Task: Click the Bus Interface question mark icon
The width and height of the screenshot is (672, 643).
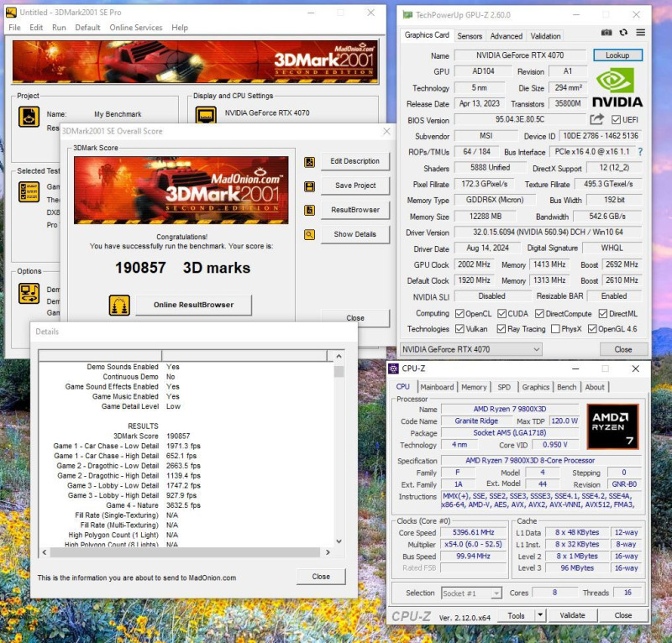Action: coord(640,152)
